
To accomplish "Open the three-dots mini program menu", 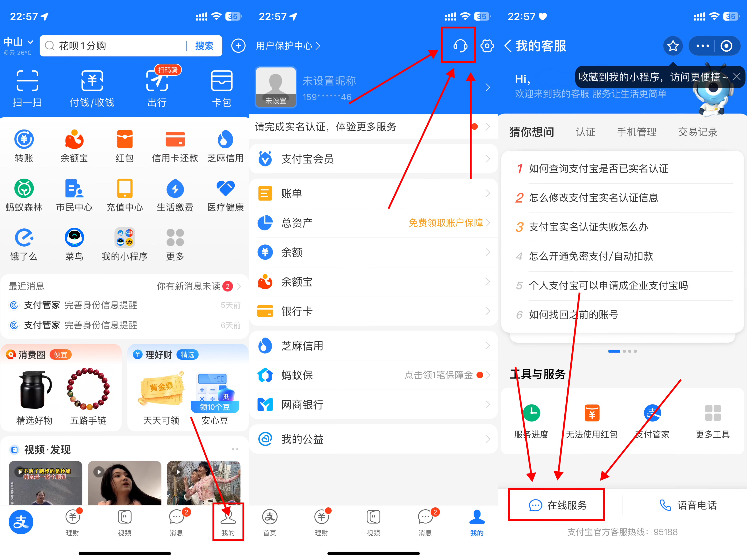I will (702, 46).
